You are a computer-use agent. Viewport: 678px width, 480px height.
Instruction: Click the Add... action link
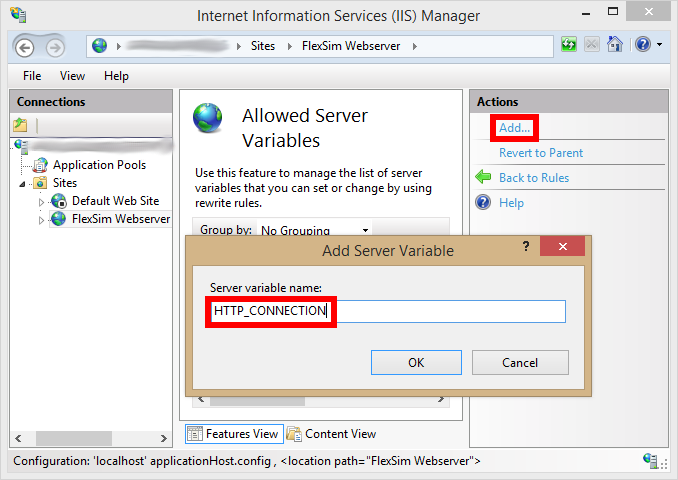pyautogui.click(x=515, y=128)
